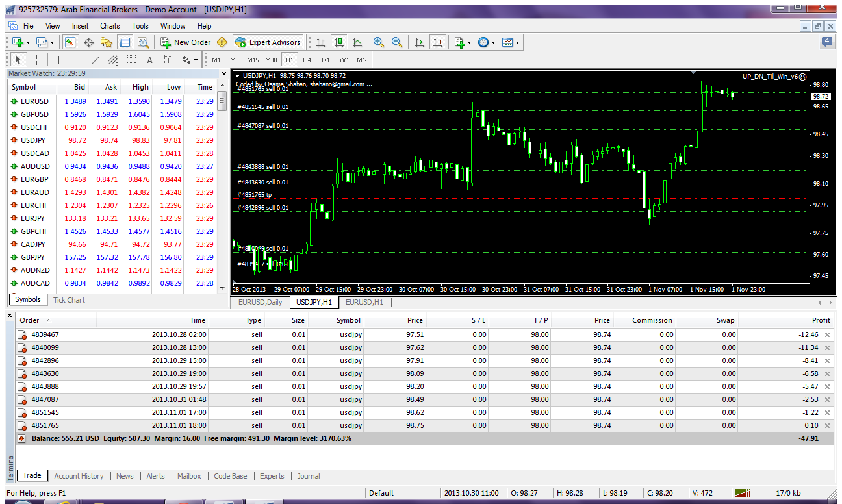This screenshot has height=504, width=842.
Task: Open the USDJPY,H1 chart title triangle menu
Action: coord(238,76)
